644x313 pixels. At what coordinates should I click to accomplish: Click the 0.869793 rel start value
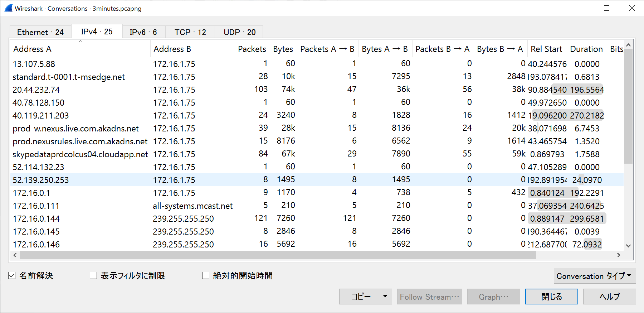pos(547,154)
